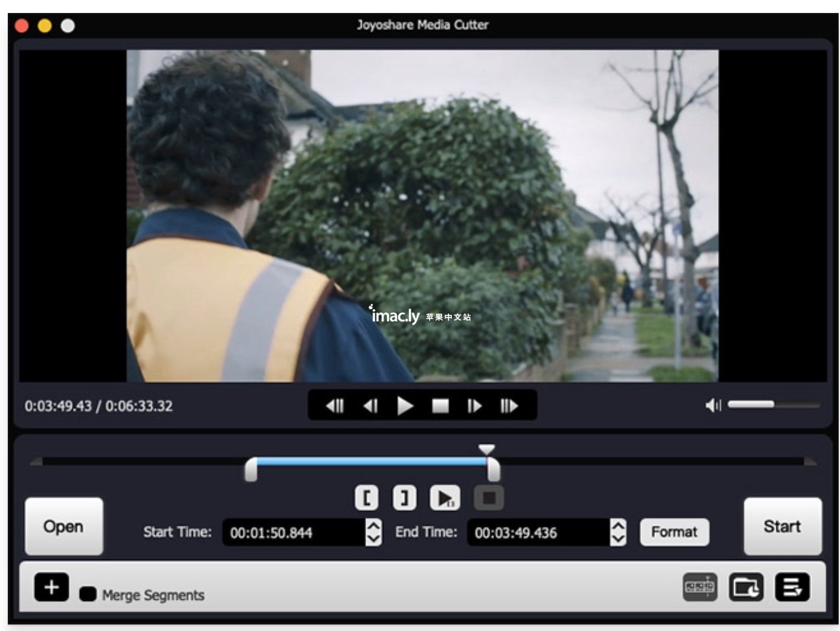Screen dimensions: 840x631
Task: Mute audio via the speaker icon
Action: point(712,406)
